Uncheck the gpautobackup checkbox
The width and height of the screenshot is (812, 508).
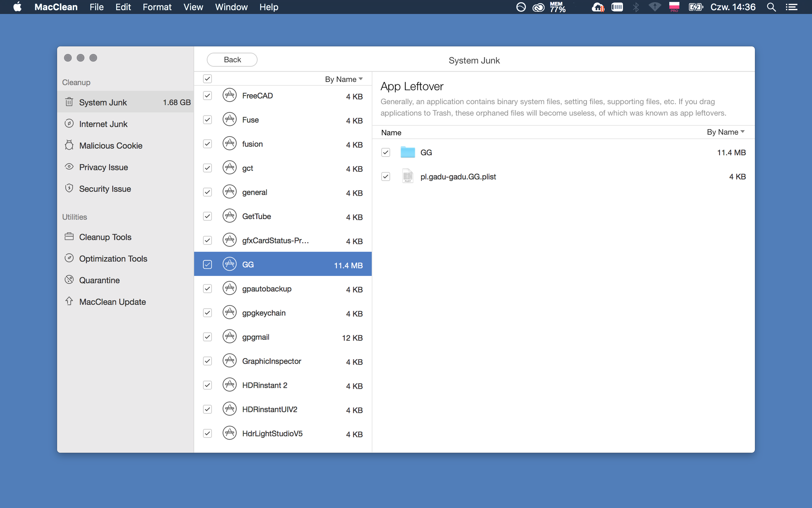click(208, 289)
